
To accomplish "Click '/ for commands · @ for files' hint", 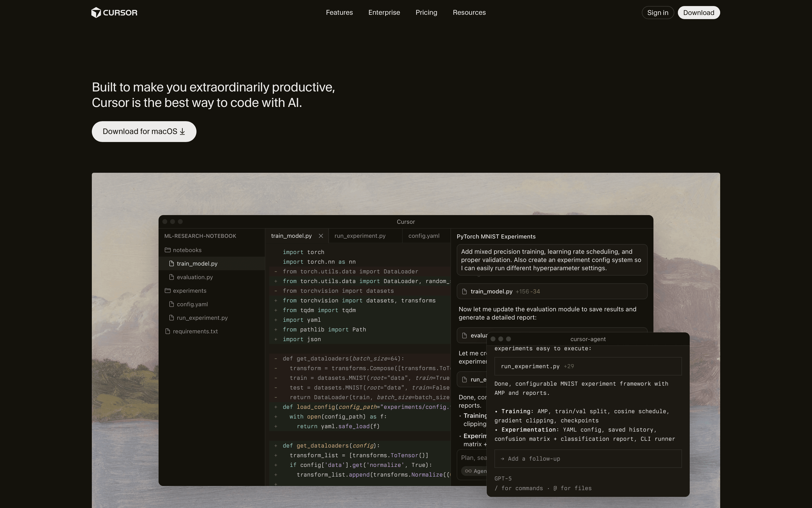I will click(x=543, y=488).
